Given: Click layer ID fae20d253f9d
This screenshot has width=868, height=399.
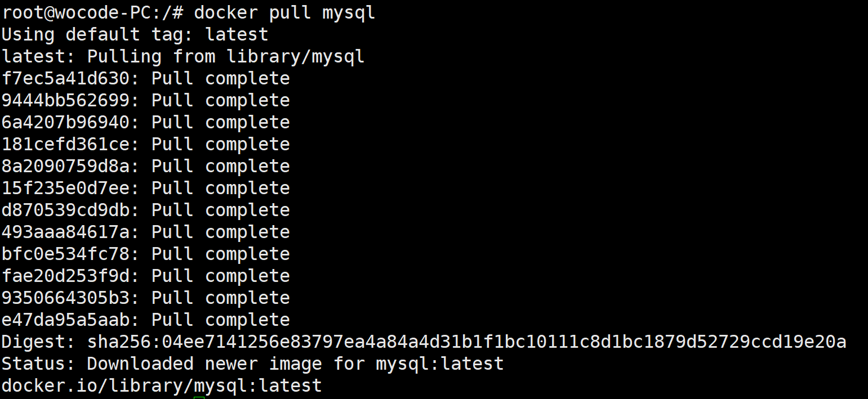Looking at the screenshot, I should coord(65,276).
